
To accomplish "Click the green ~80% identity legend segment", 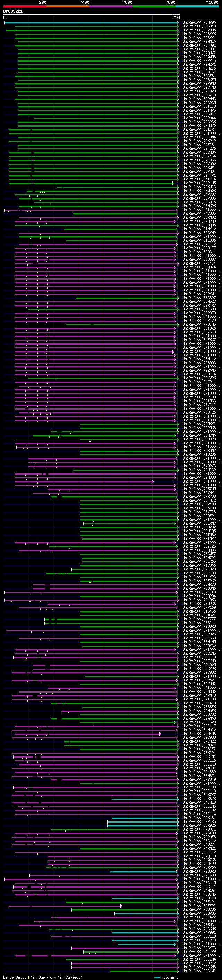I will point(154,6).
